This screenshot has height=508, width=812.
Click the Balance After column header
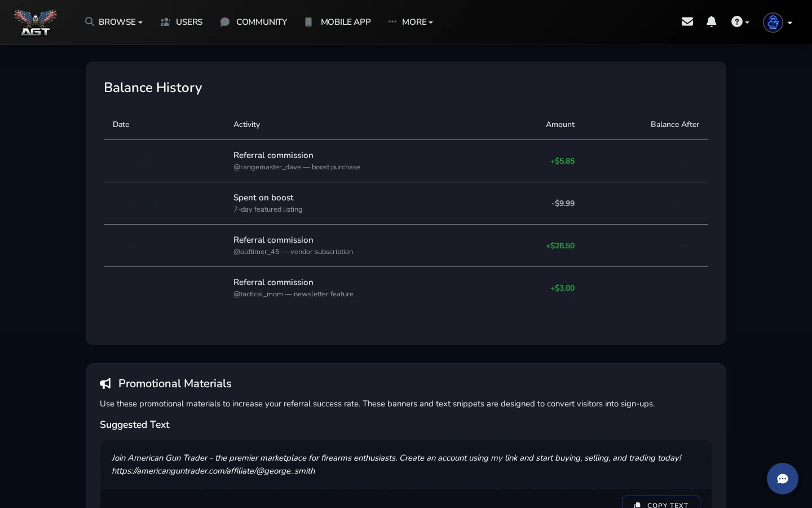click(x=674, y=125)
